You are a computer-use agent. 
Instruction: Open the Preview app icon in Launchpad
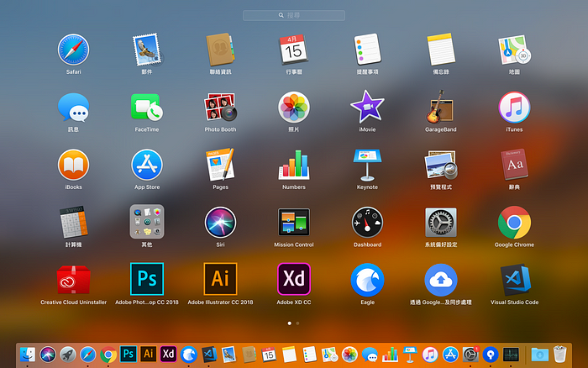[x=441, y=165]
